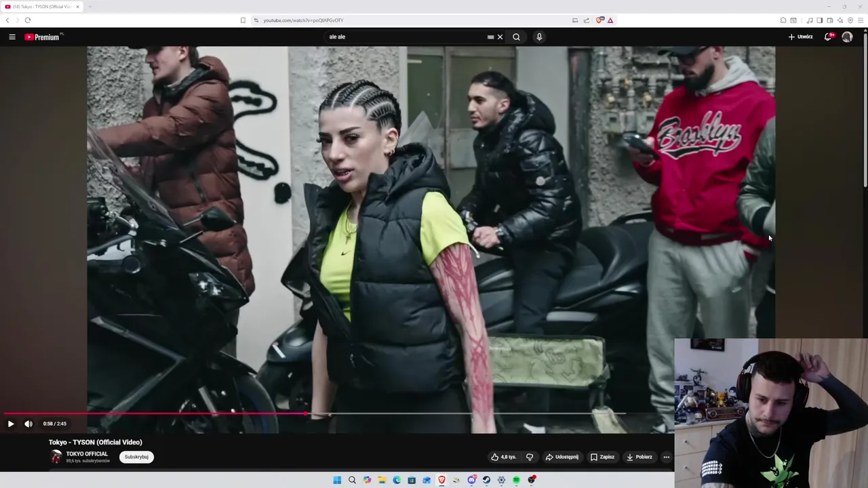Open the TOKYO OFFICIAL channel avatar
Viewport: 868px width, 488px height.
(x=56, y=457)
